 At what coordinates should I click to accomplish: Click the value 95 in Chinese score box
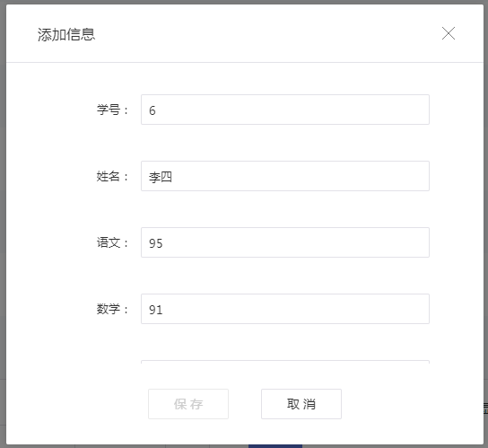coord(155,243)
